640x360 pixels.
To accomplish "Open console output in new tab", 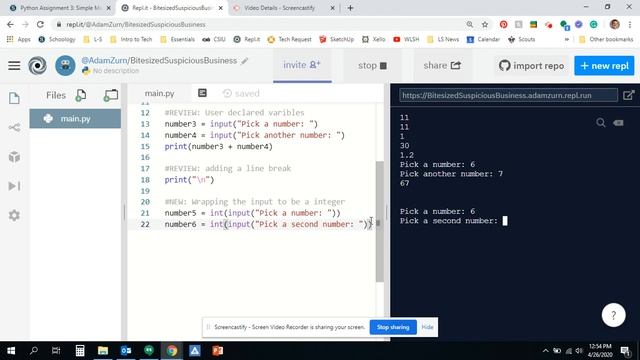I will coord(629,95).
